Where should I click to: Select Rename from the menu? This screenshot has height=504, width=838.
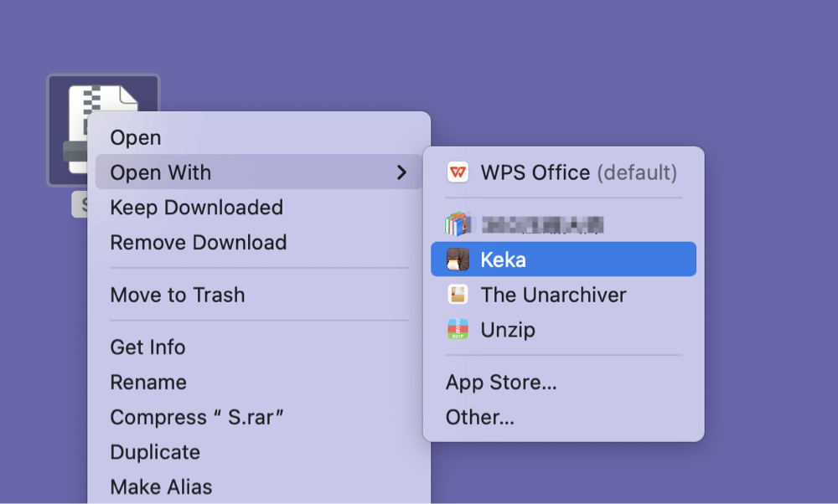coord(148,382)
